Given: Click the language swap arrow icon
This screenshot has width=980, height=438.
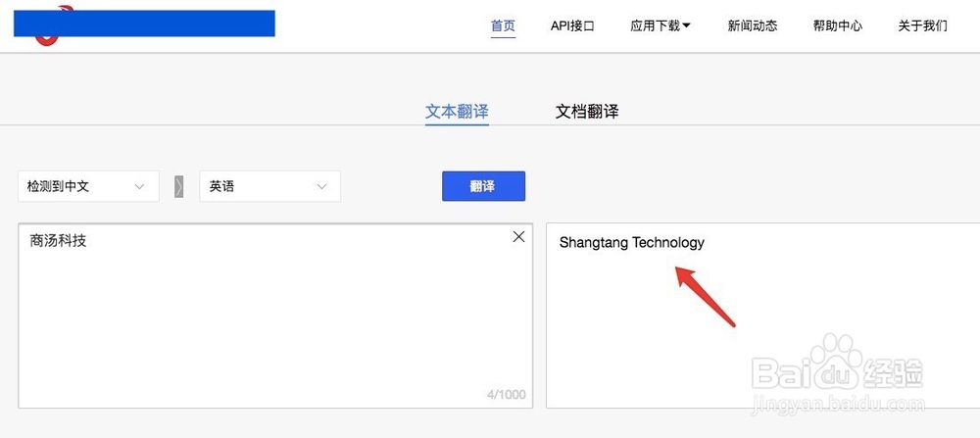Looking at the screenshot, I should [178, 186].
